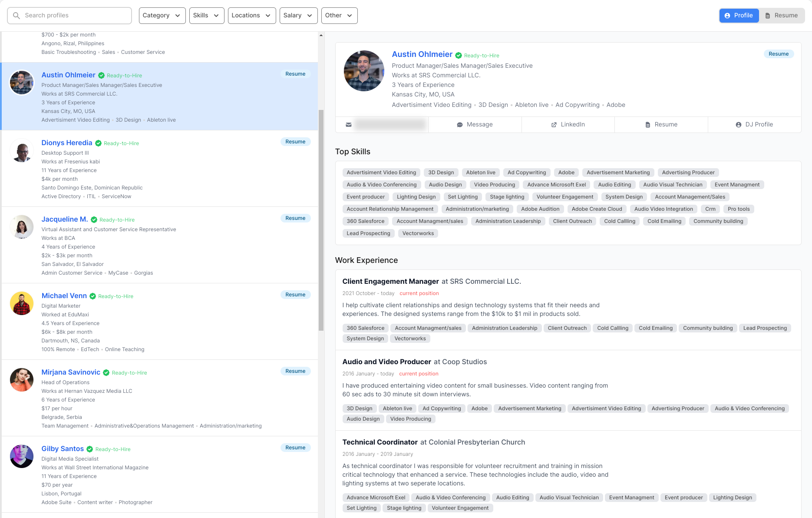Click the LinkedIn external link icon
Image resolution: width=812 pixels, height=518 pixels.
554,125
